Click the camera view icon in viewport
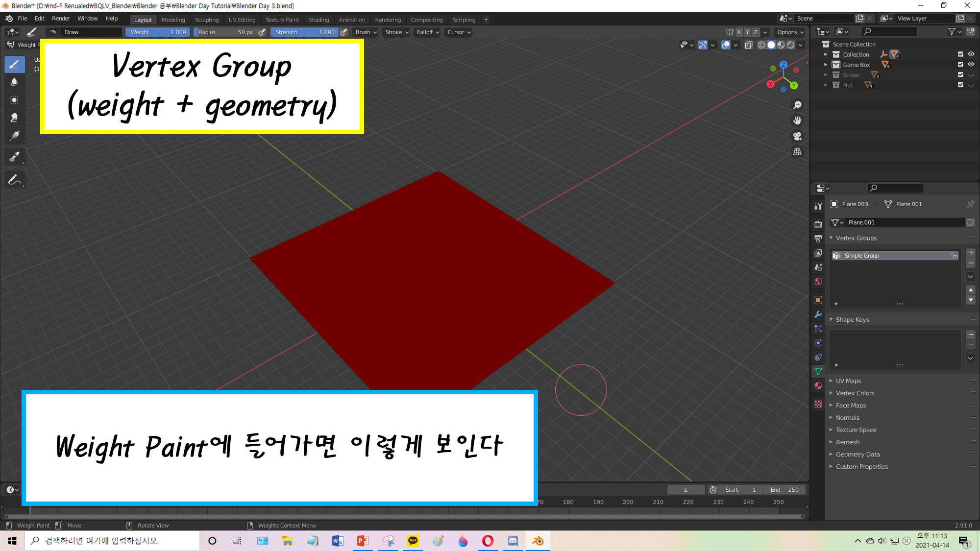Screen dimensions: 980x551 [x=797, y=136]
